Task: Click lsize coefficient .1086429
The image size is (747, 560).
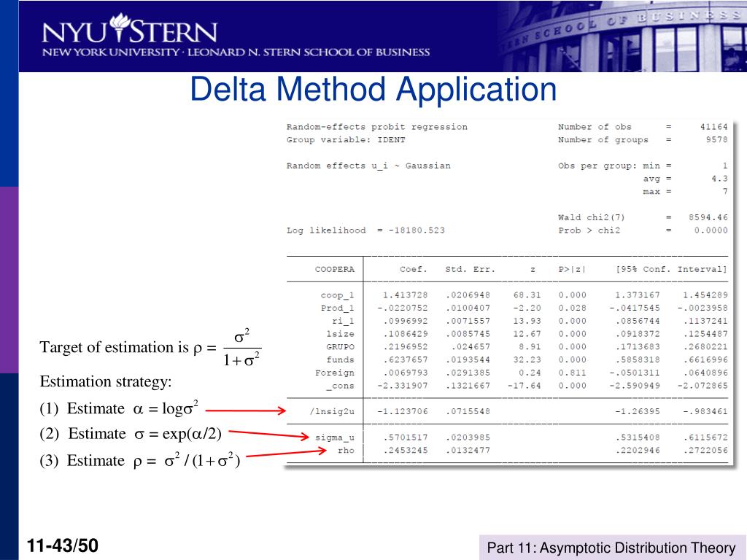Action: (405, 334)
